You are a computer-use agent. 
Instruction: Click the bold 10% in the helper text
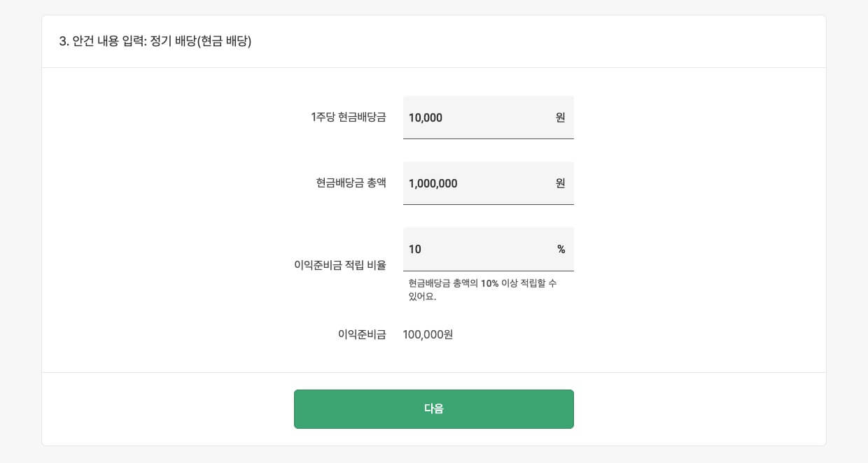pyautogui.click(x=489, y=283)
